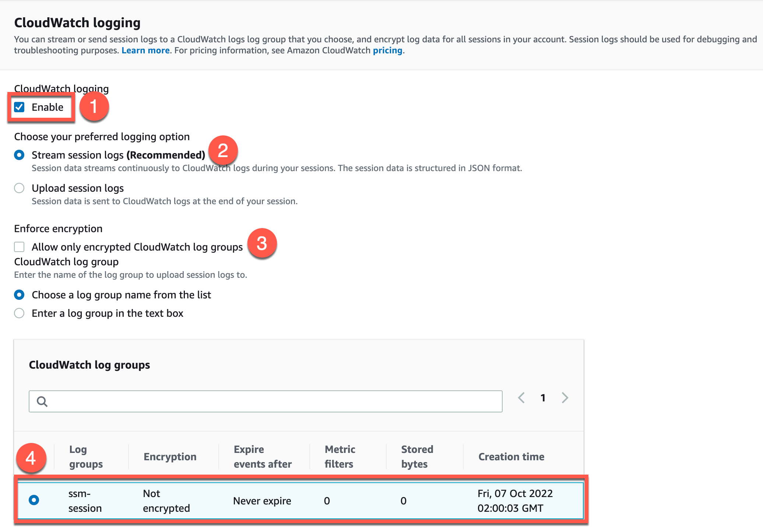Click the search magnifier icon in CloudWatch log groups
This screenshot has height=532, width=763.
42,401
